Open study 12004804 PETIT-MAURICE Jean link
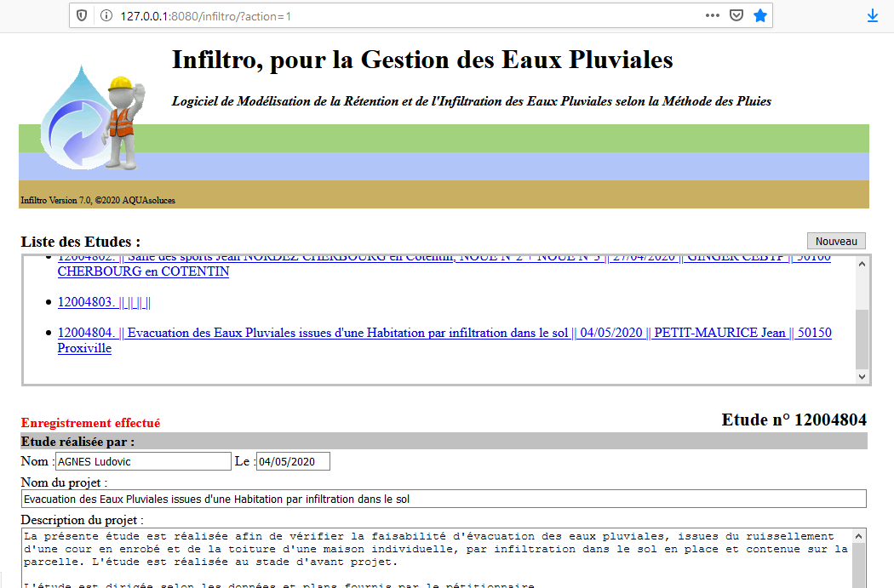 (443, 333)
